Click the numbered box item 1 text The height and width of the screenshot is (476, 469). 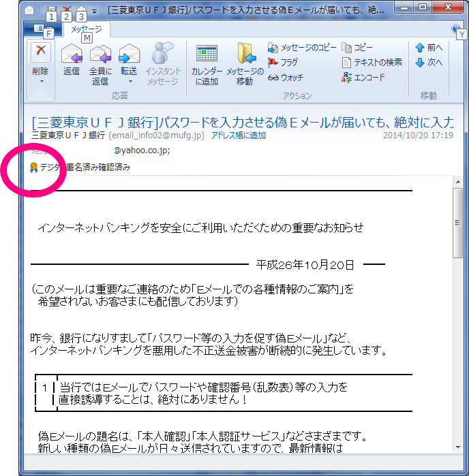[203, 393]
